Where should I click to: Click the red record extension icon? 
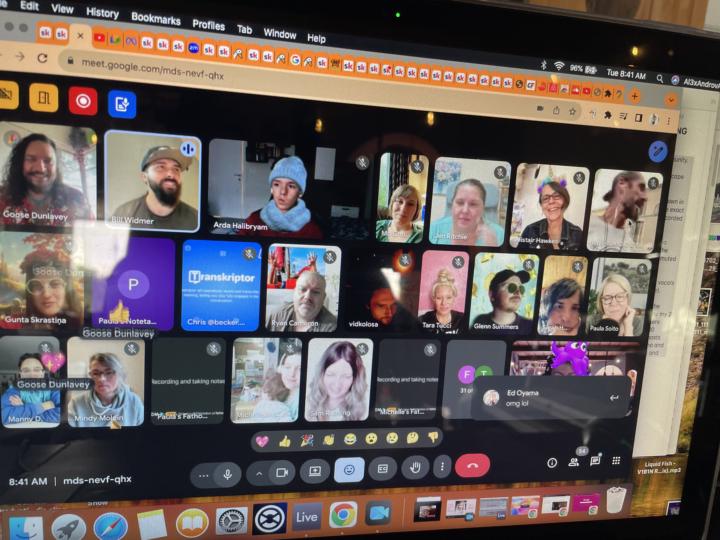click(83, 101)
